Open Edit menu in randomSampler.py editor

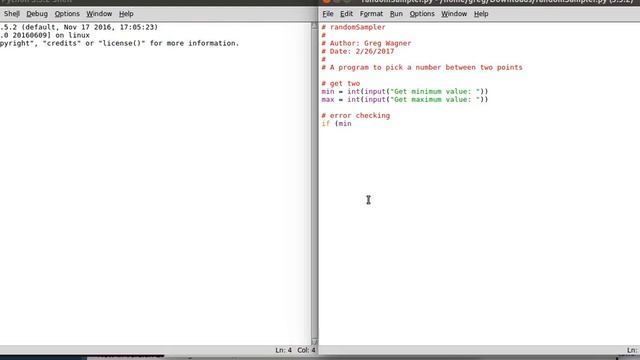(x=346, y=13)
